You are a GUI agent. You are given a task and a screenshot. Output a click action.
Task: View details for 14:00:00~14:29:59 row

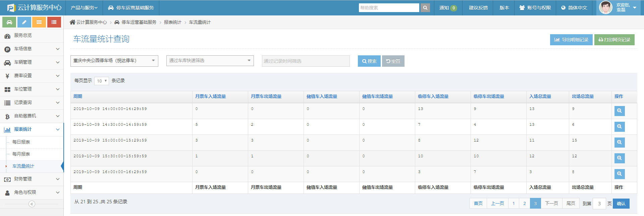coord(619,111)
